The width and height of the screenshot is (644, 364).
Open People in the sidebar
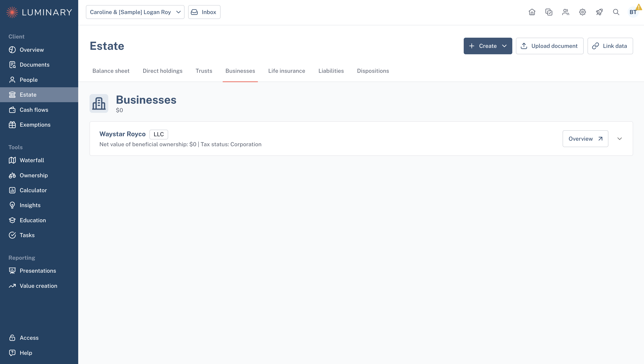pyautogui.click(x=39, y=80)
